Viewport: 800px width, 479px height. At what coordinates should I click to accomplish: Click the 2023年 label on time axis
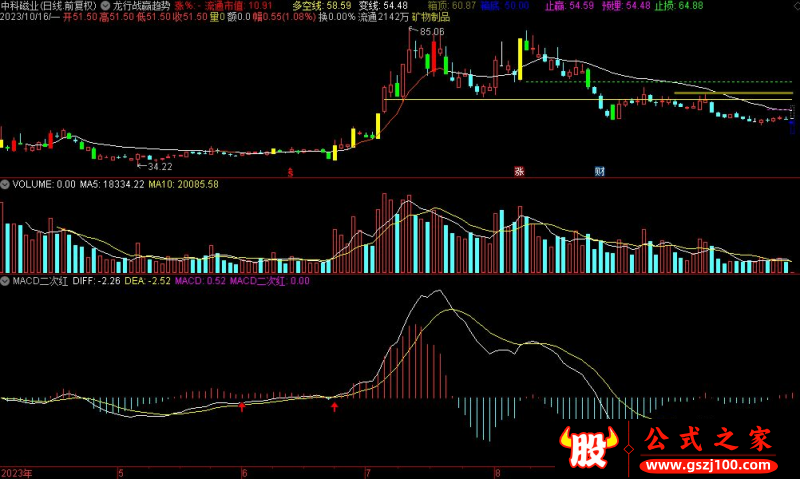pyautogui.click(x=16, y=473)
